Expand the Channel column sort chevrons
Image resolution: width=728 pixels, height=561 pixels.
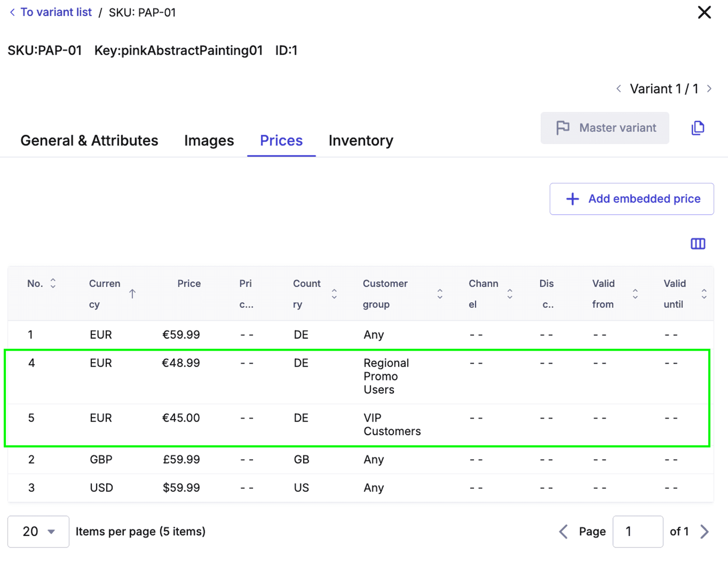(x=510, y=293)
